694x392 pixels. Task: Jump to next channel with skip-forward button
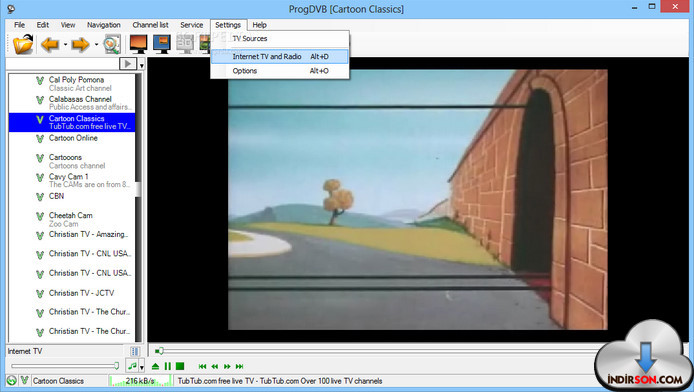pyautogui.click(x=239, y=366)
